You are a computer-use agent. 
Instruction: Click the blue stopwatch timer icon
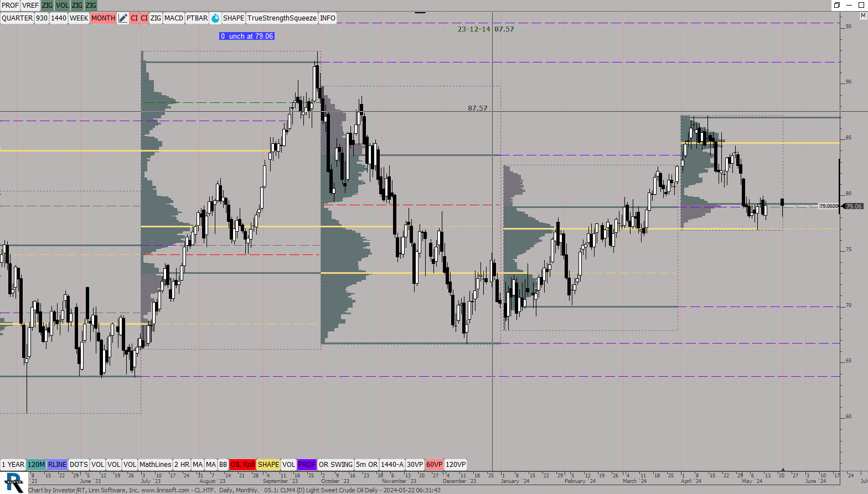(215, 18)
